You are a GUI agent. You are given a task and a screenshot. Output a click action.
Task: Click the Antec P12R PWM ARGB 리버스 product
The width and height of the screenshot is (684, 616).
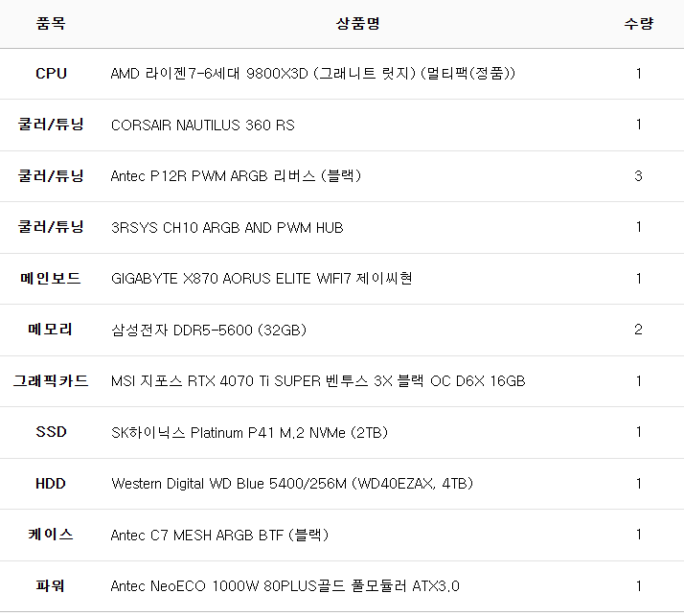pyautogui.click(x=236, y=176)
